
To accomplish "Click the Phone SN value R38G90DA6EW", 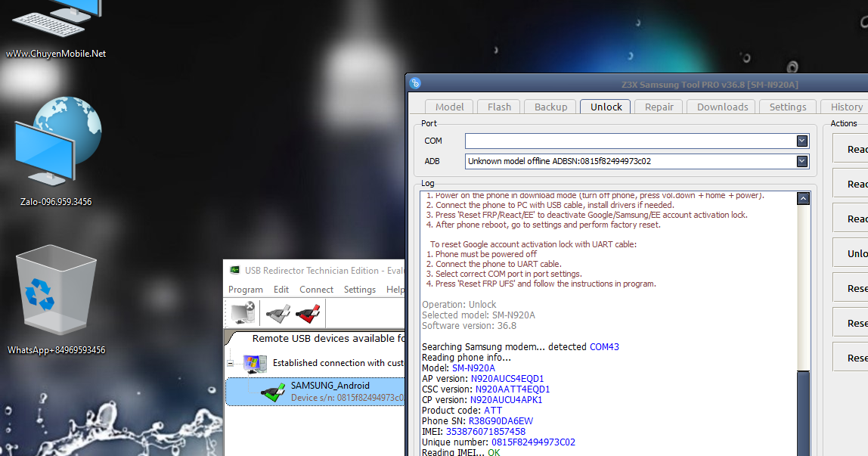I will click(x=501, y=421).
